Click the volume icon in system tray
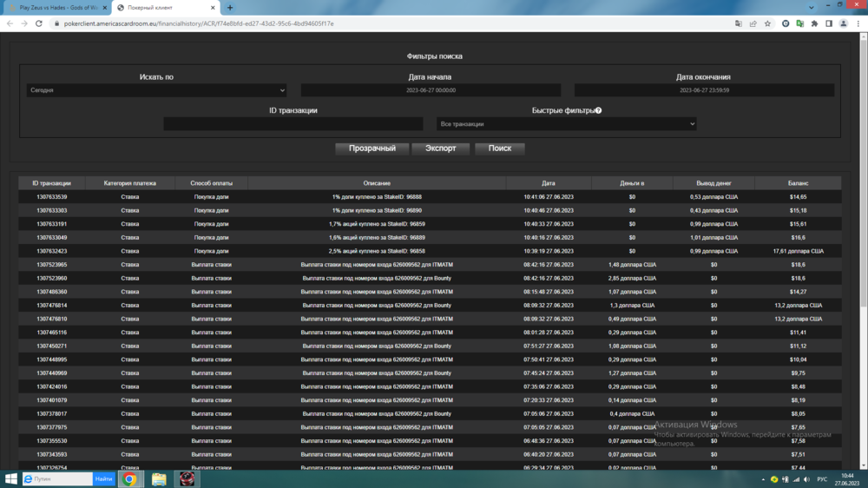The height and width of the screenshot is (488, 868). click(806, 479)
